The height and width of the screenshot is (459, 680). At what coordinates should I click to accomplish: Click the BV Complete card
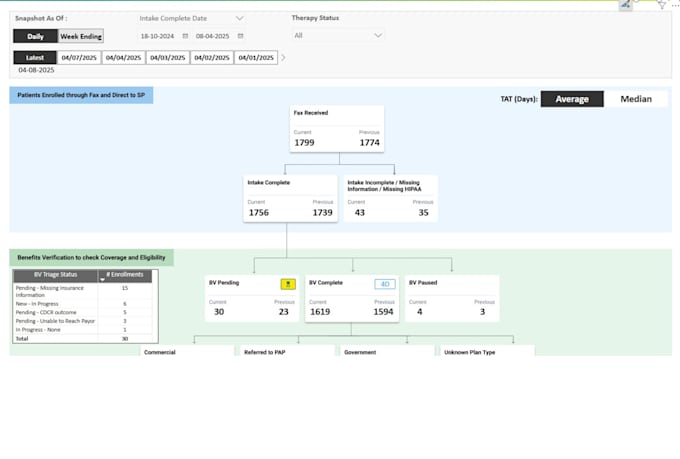[352, 298]
